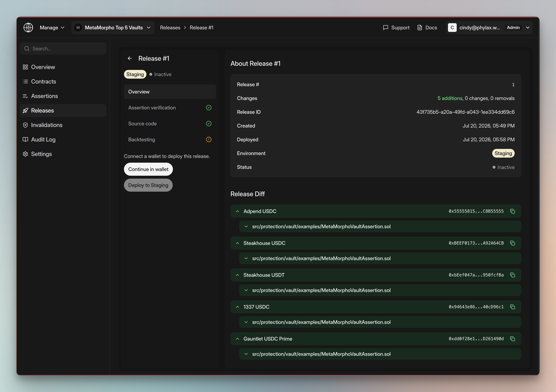The image size is (556, 392).
Task: Click the C user avatar
Action: 452,28
